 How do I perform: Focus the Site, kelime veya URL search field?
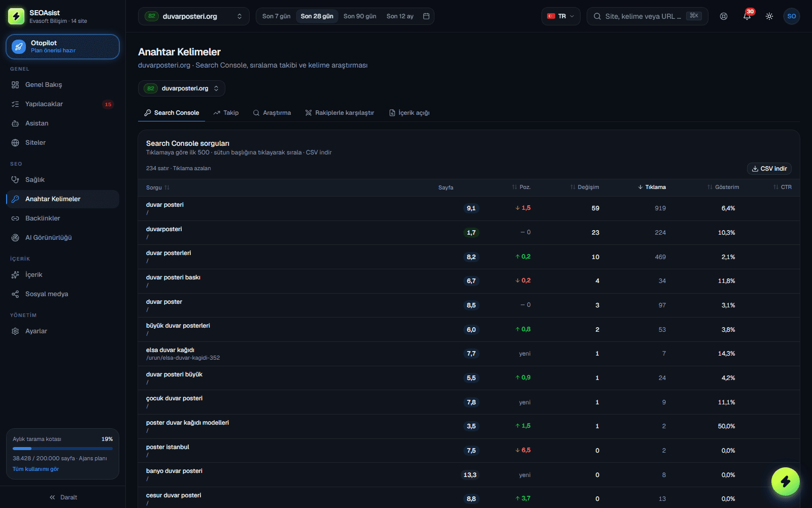tap(648, 16)
